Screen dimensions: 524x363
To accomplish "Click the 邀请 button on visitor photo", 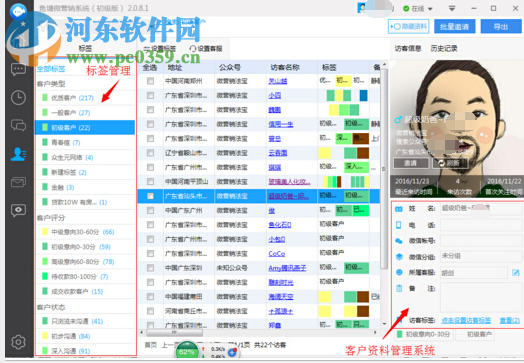I will (411, 163).
